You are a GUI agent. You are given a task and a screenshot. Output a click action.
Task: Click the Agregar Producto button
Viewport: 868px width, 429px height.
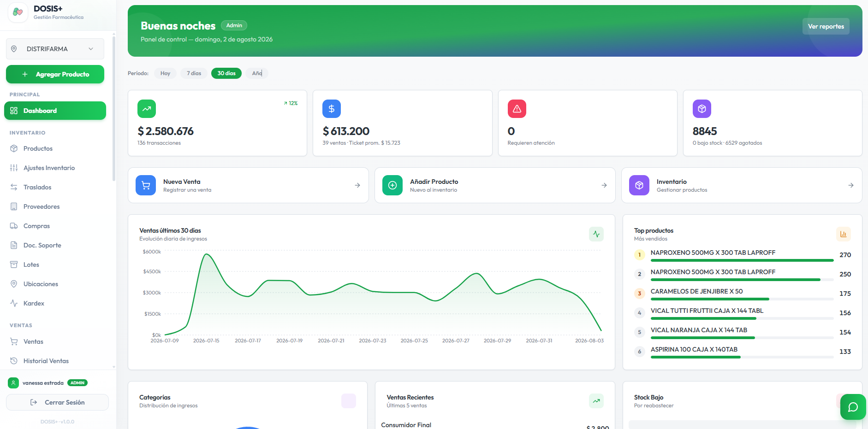click(55, 74)
